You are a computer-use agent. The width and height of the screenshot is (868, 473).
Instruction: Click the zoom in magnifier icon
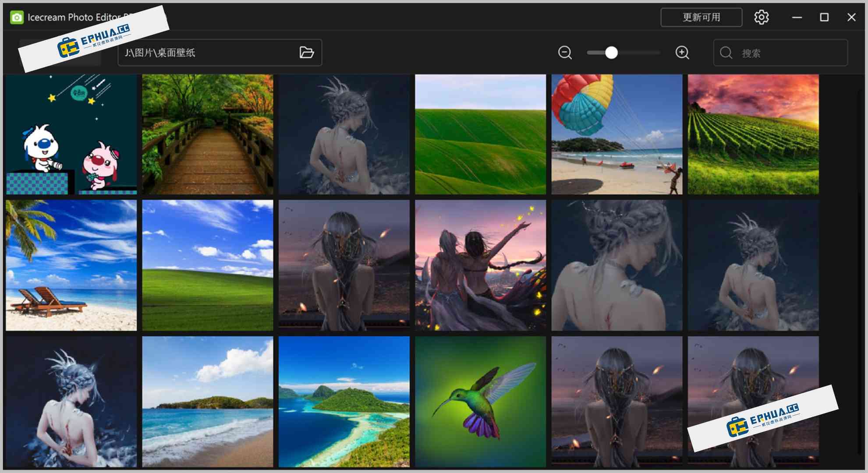click(x=682, y=53)
